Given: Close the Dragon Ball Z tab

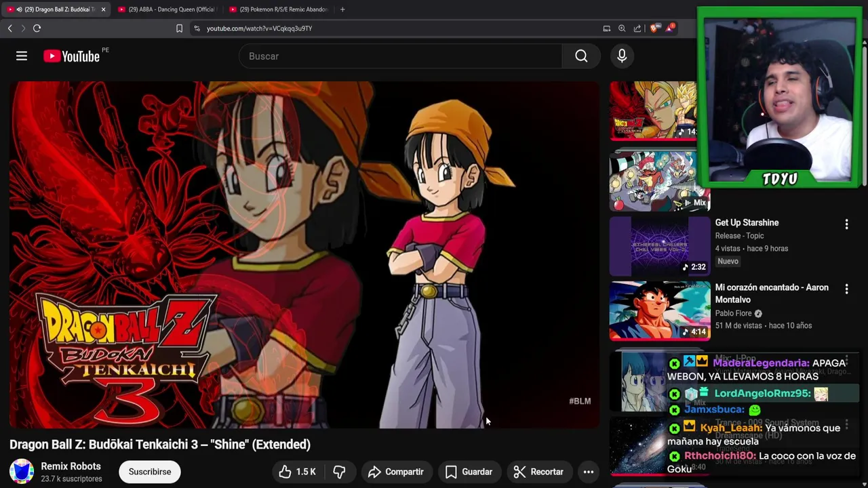Looking at the screenshot, I should [103, 9].
